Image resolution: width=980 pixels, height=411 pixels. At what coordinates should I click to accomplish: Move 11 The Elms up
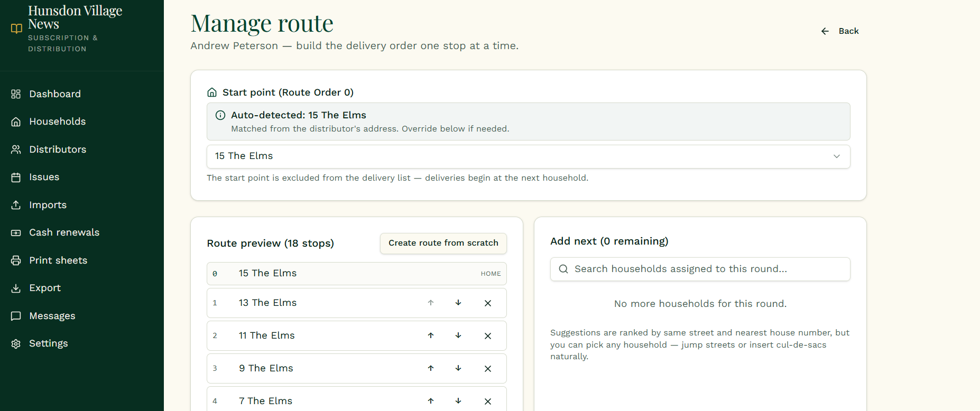431,335
